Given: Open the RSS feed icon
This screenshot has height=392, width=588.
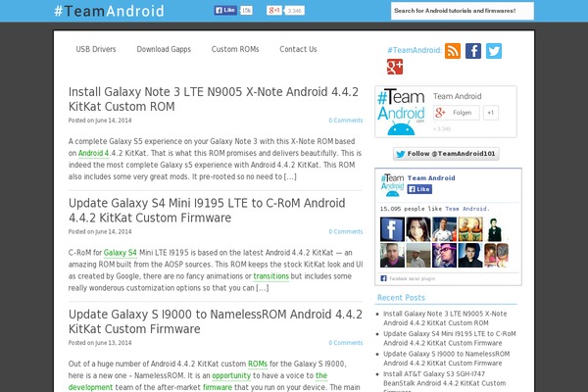Looking at the screenshot, I should click(453, 51).
